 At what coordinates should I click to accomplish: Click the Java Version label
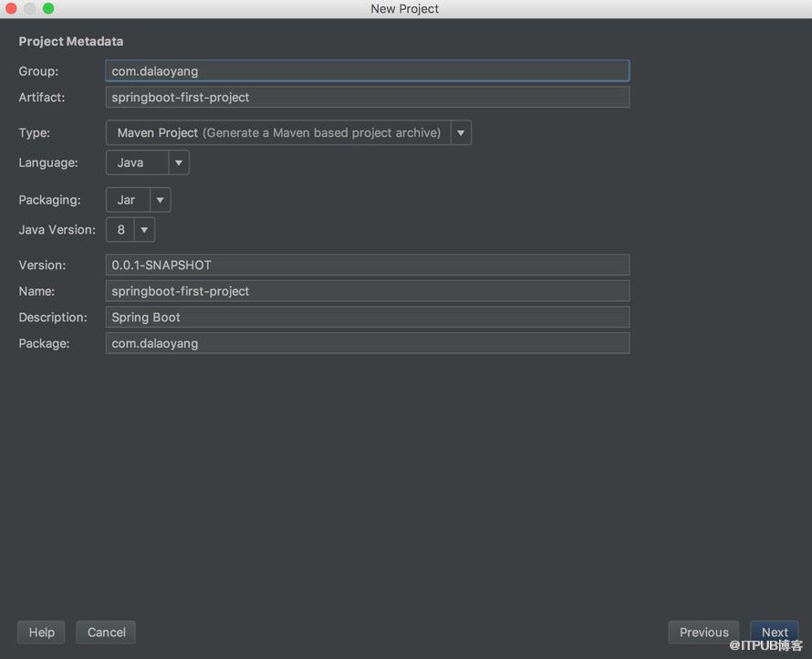57,230
